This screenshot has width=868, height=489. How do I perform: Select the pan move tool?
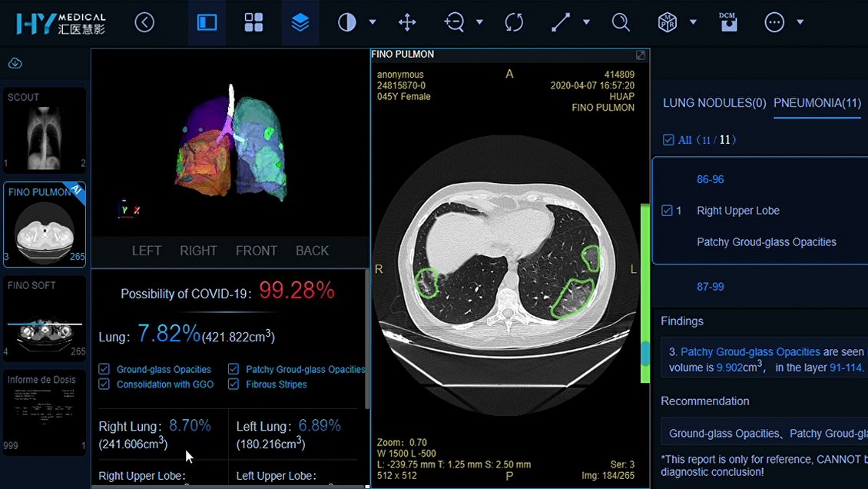pyautogui.click(x=407, y=22)
